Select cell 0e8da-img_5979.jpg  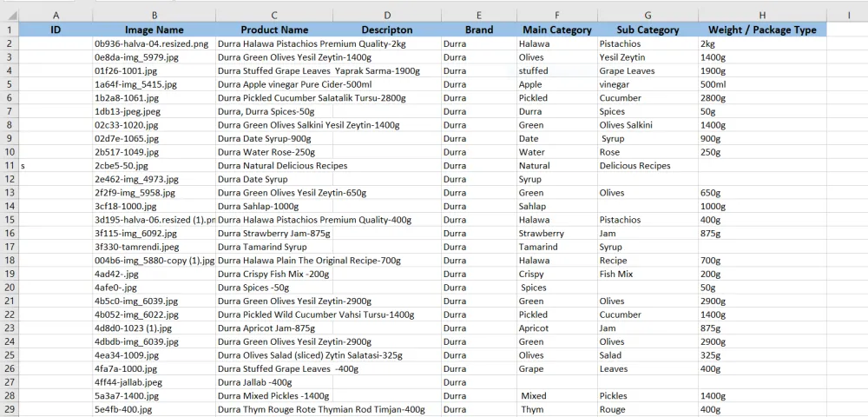tap(154, 57)
